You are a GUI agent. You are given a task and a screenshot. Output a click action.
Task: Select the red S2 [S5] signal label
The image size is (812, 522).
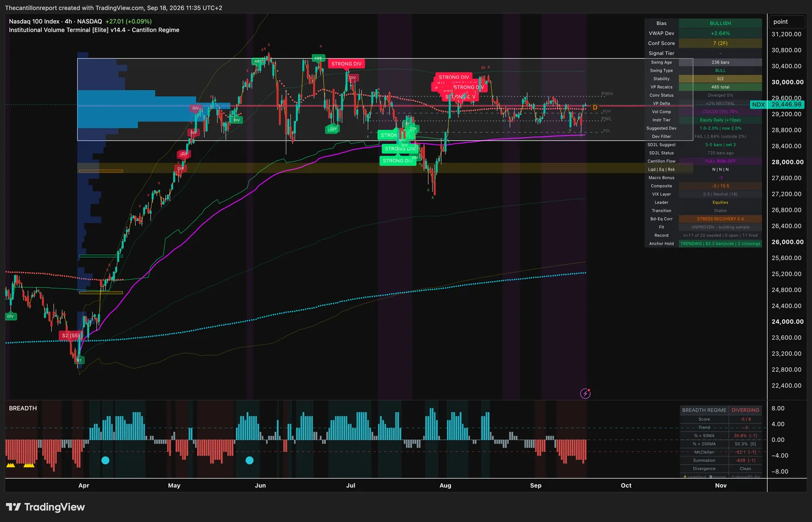70,335
